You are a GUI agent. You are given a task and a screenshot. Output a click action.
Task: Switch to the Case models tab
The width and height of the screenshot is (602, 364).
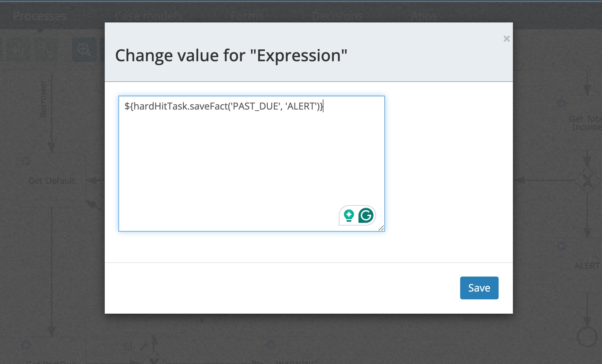click(x=148, y=16)
